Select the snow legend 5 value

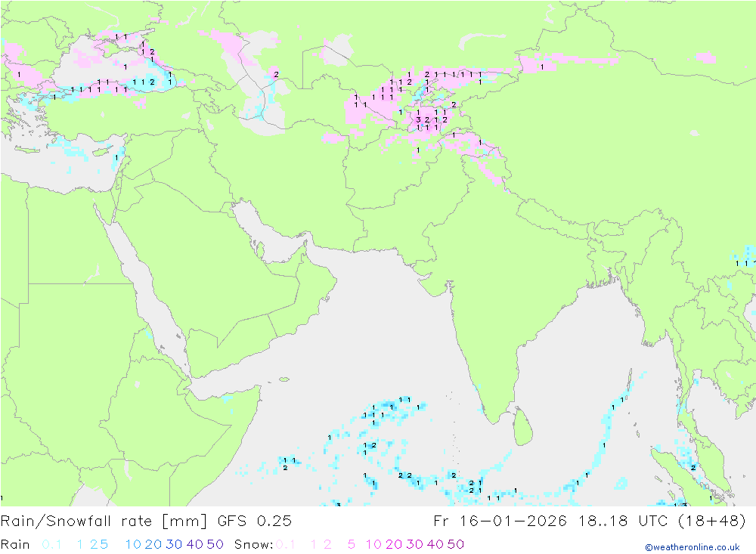352,544
